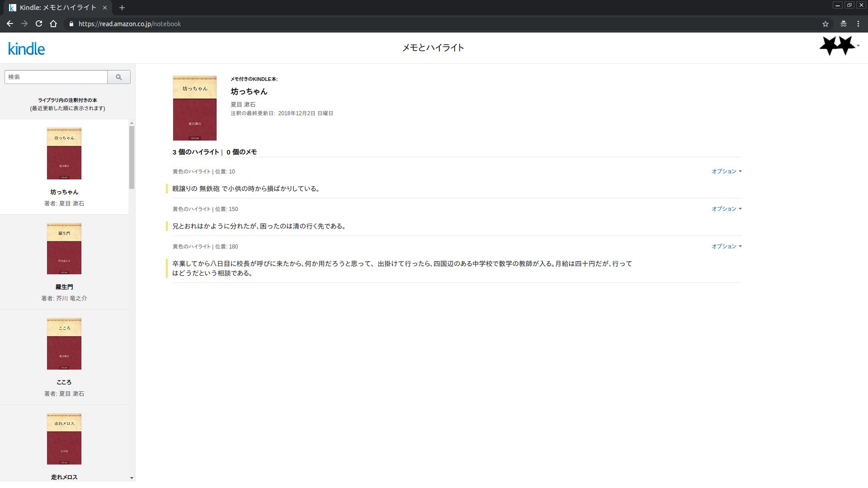
Task: Select 走れメロス cover in sidebar
Action: coord(64,439)
